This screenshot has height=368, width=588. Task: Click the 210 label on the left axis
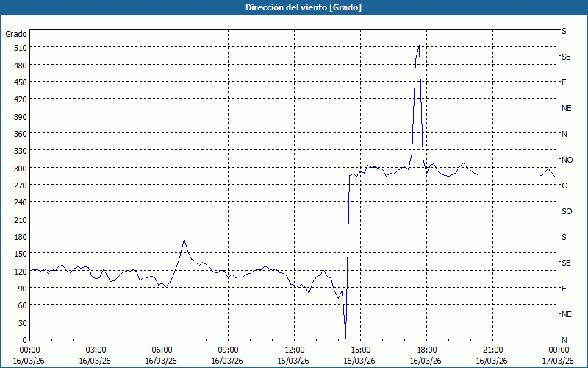[x=21, y=219]
